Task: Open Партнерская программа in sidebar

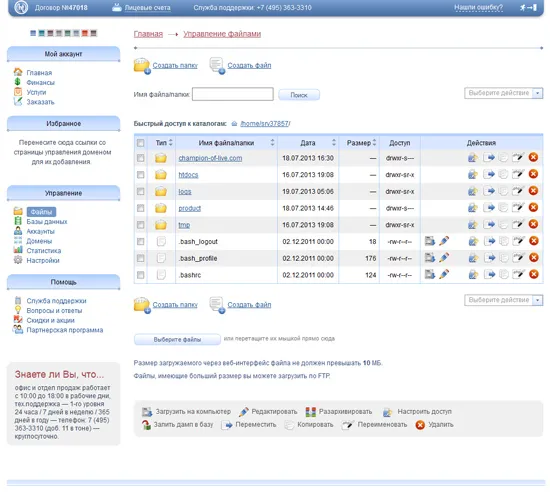Action: [65, 330]
